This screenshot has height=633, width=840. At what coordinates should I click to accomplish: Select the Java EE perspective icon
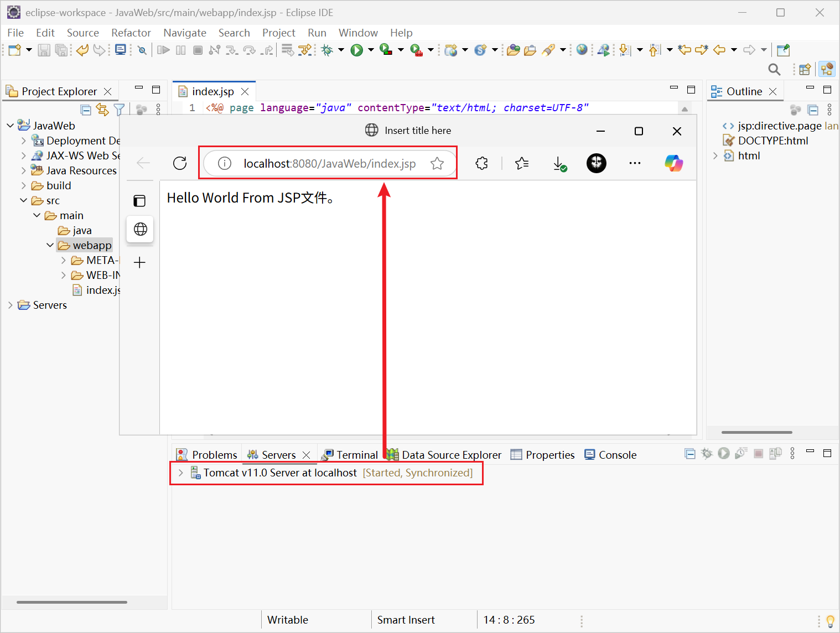click(827, 69)
